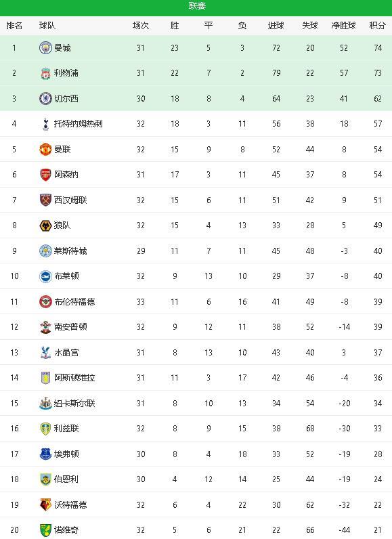Open the 纽卡斯尔联 team name link
392x539 pixels.
point(74,403)
